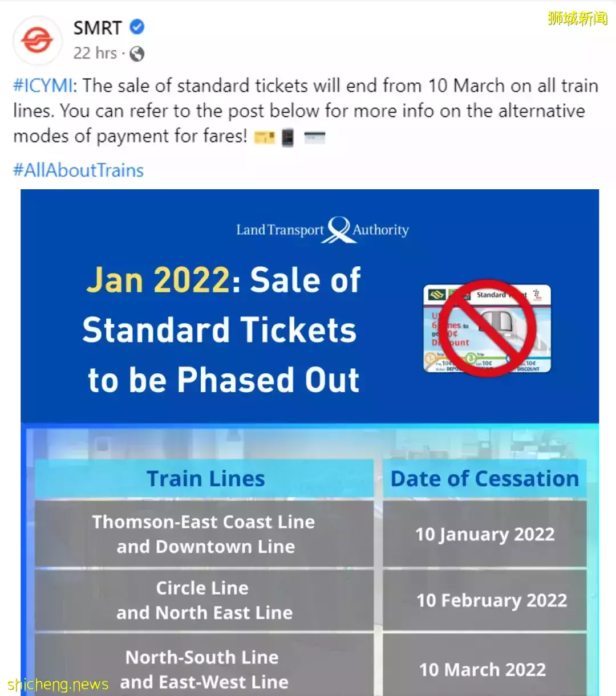Click the 22 hrs post timestamp
Image resolution: width=616 pixels, height=696 pixels.
pos(95,53)
